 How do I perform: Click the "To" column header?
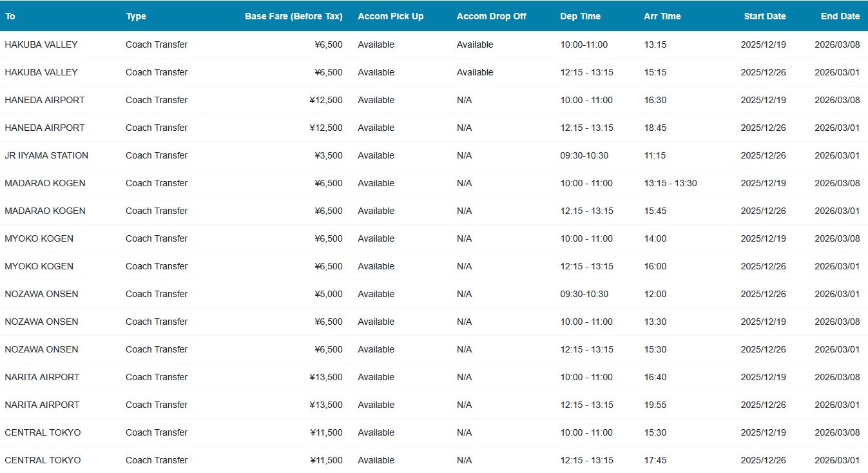click(10, 16)
